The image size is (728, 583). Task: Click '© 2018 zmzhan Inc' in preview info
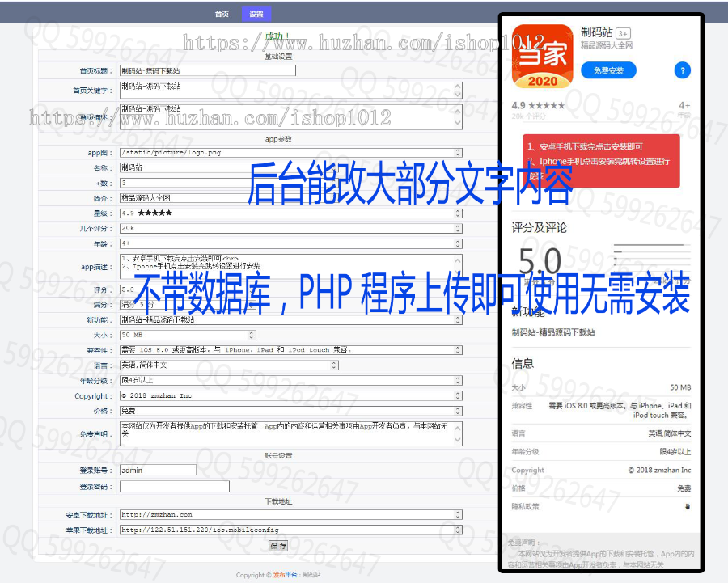(660, 470)
